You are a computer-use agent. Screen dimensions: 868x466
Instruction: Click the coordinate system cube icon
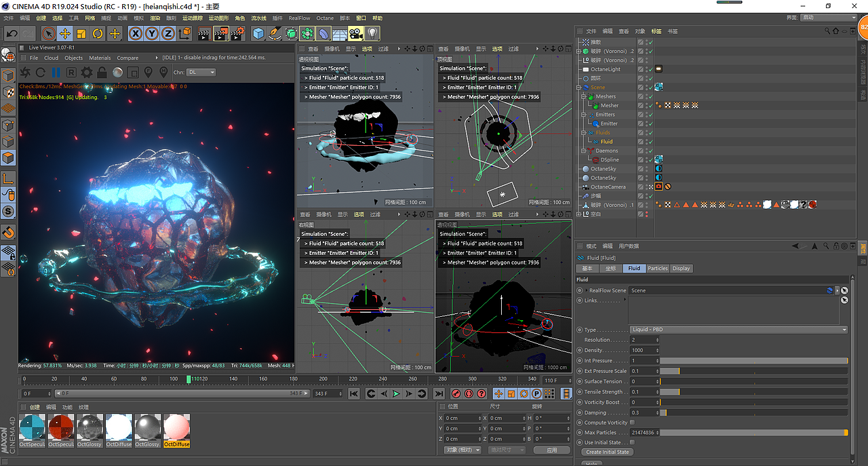[186, 33]
